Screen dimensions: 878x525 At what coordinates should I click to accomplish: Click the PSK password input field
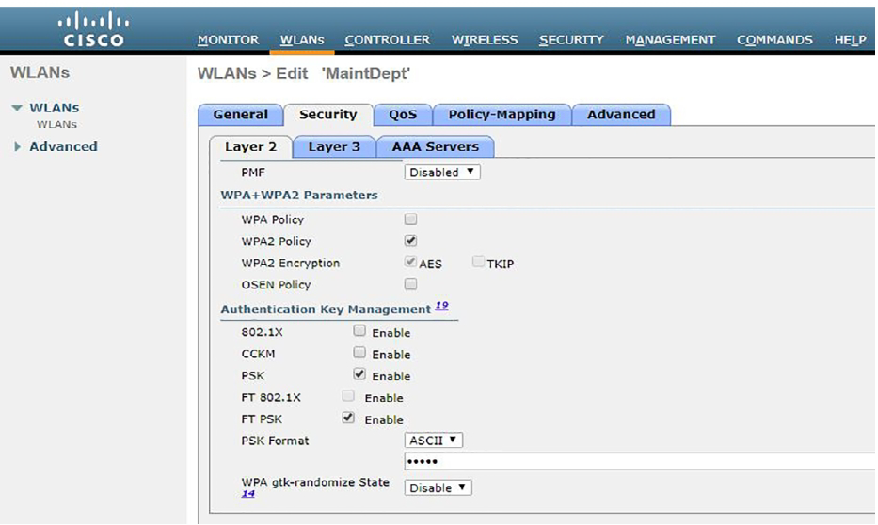(x=640, y=462)
